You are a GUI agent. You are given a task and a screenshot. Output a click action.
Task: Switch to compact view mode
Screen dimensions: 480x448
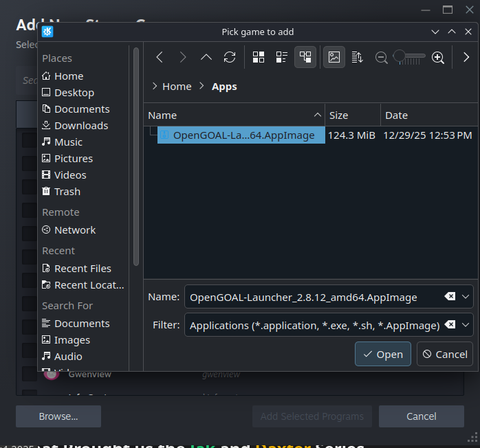281,58
